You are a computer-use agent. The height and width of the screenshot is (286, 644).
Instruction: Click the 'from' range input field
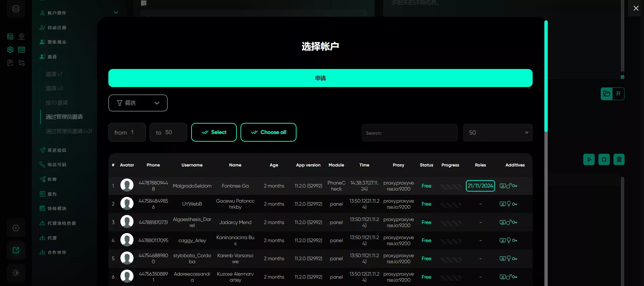coord(127,132)
